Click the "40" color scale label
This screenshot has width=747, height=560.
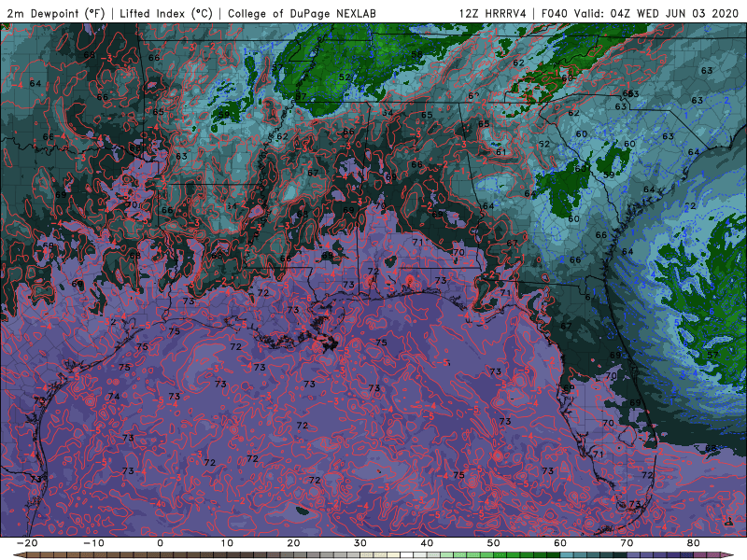(427, 543)
